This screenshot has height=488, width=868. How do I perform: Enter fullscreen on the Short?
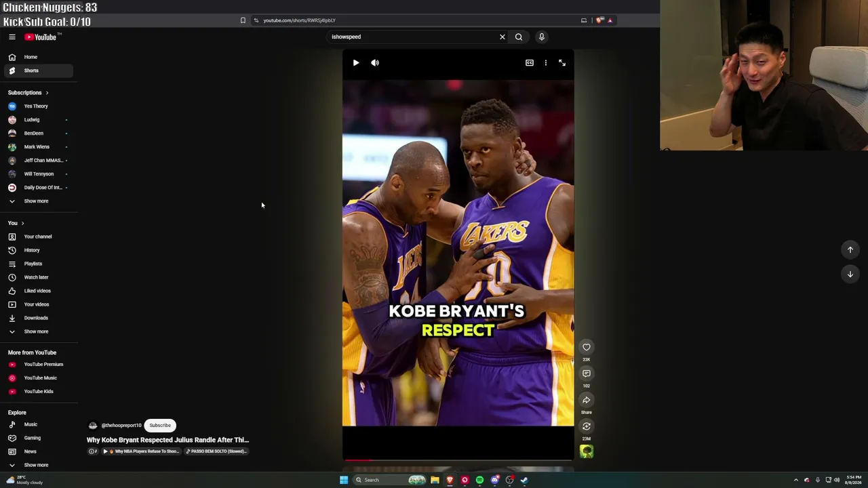click(x=562, y=63)
